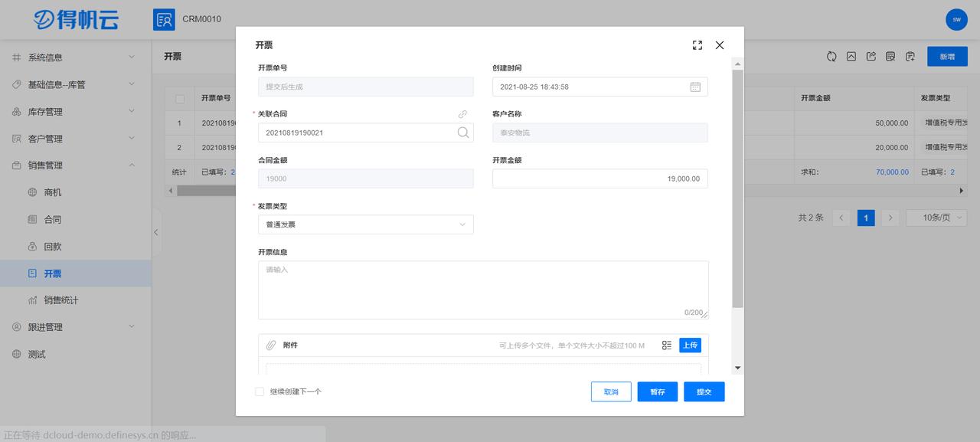Open the query list icon next to 新增
Viewport: 980px width, 442px height.
point(889,56)
